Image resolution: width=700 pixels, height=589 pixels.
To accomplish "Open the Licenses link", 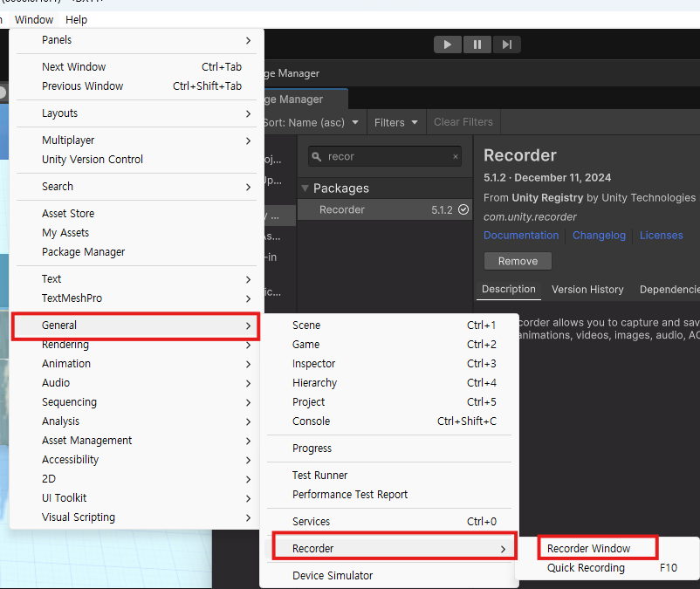I will click(662, 235).
